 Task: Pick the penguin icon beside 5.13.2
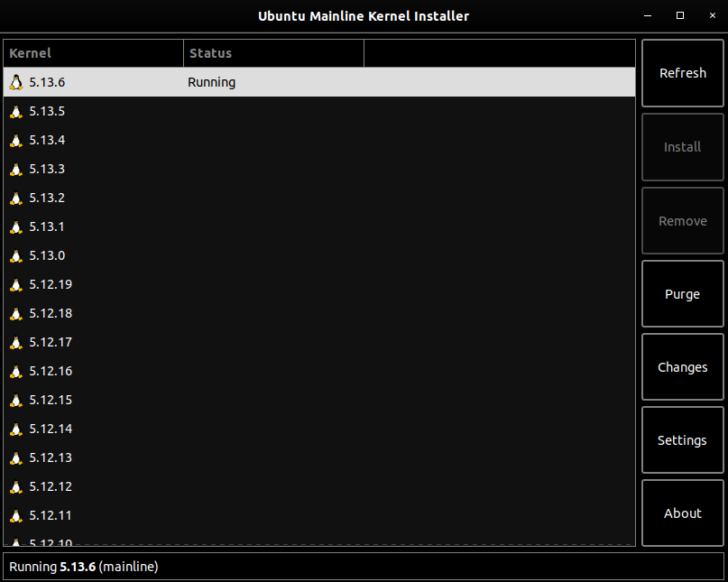(x=16, y=198)
